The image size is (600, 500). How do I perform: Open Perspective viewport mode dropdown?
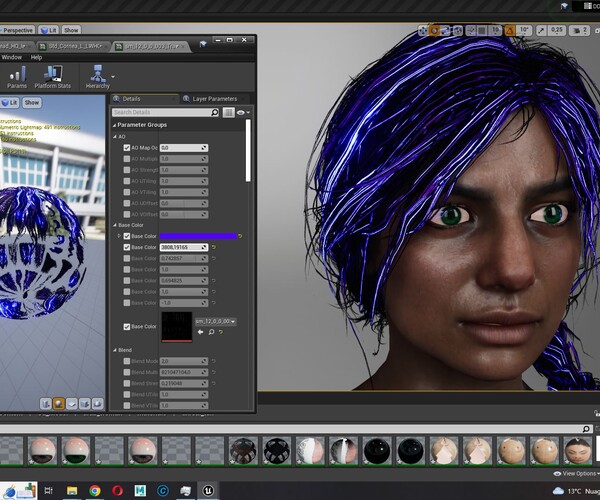pyautogui.click(x=17, y=30)
